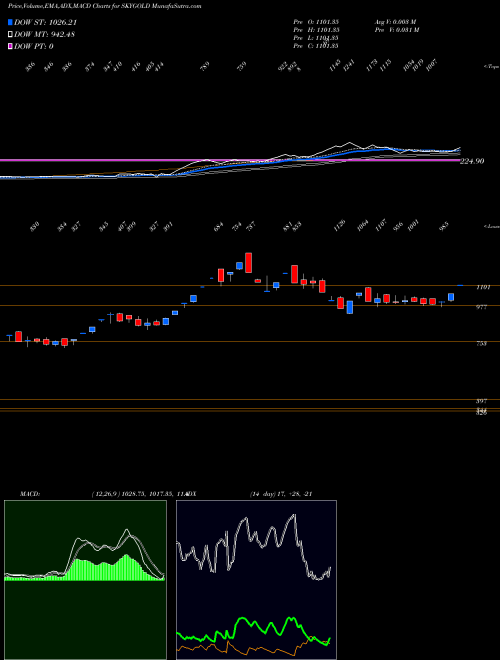Image resolution: width=500 pixels, height=660 pixels.
Task: Click the 'MACD:' indicator heading
Action: click(x=30, y=494)
